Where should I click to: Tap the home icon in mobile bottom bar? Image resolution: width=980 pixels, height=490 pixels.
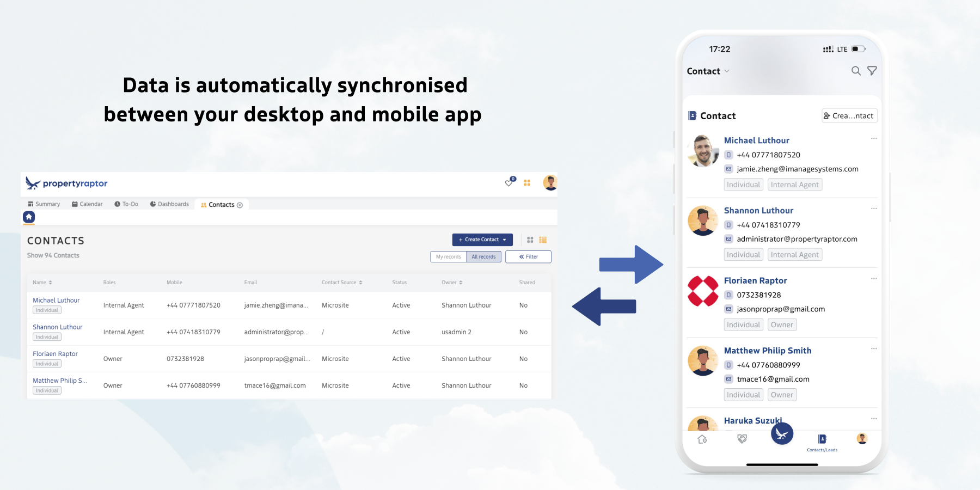[x=702, y=439]
